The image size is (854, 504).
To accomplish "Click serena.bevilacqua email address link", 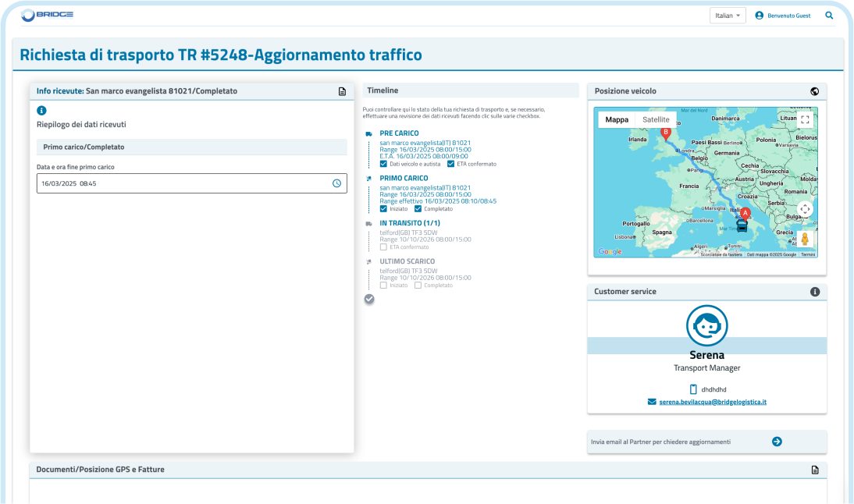I will (x=712, y=402).
